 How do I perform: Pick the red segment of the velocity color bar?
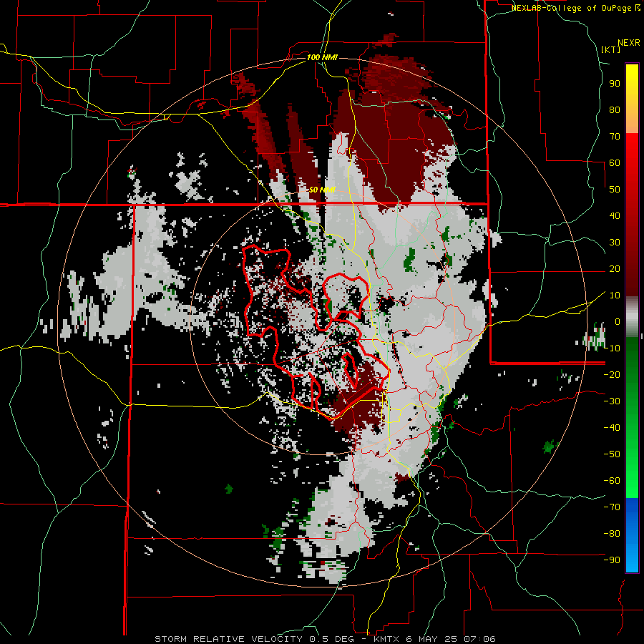(632, 213)
